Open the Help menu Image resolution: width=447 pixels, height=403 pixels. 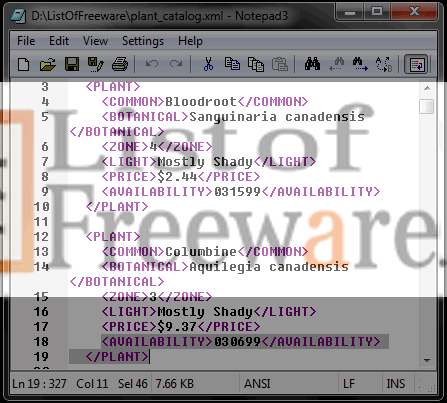[190, 41]
